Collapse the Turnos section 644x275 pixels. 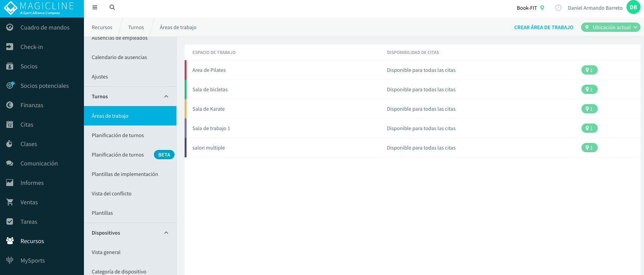click(166, 96)
